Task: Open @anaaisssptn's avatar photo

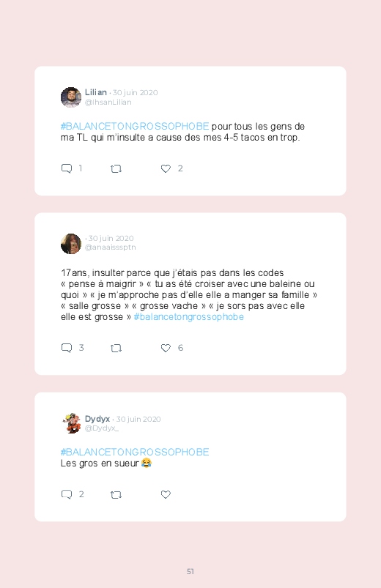Action: tap(71, 244)
